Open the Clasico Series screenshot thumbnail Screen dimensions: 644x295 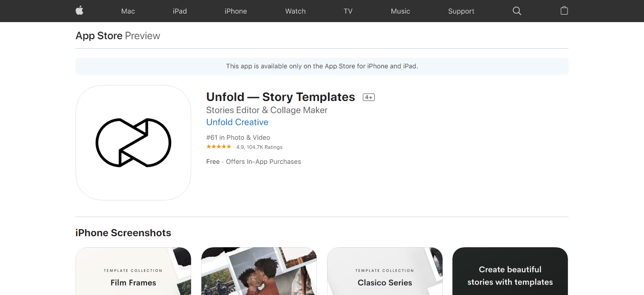point(385,271)
